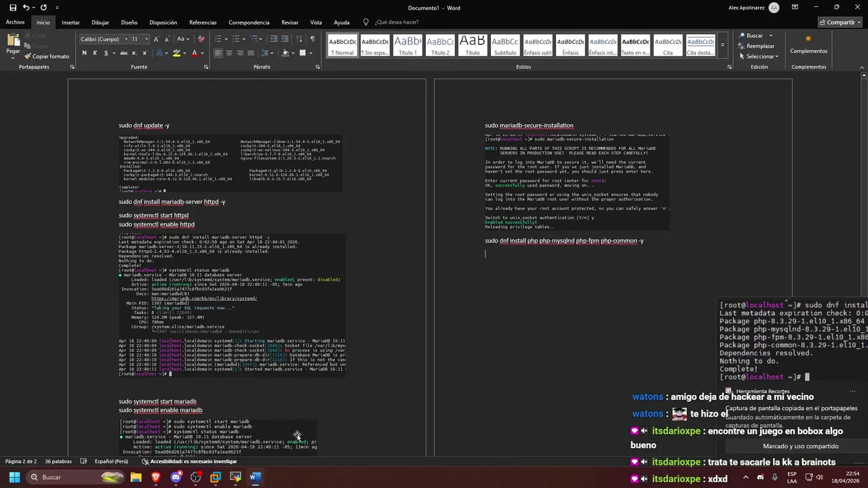Apply strikethrough with the abc icon
The image size is (868, 488).
pos(123,53)
